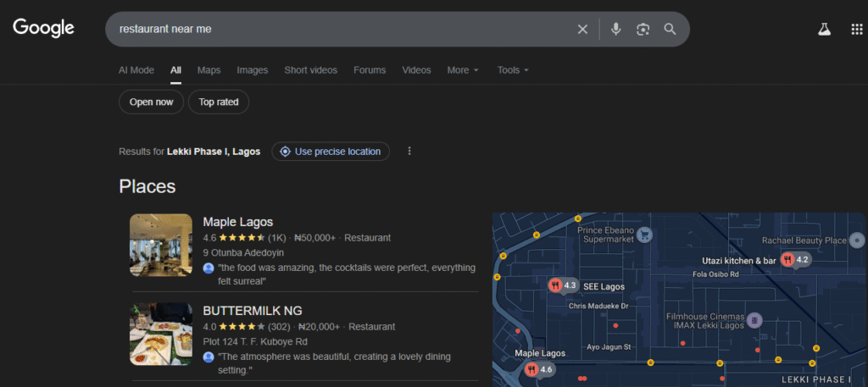Expand the More search categories dropdown
The height and width of the screenshot is (387, 868).
click(x=463, y=70)
